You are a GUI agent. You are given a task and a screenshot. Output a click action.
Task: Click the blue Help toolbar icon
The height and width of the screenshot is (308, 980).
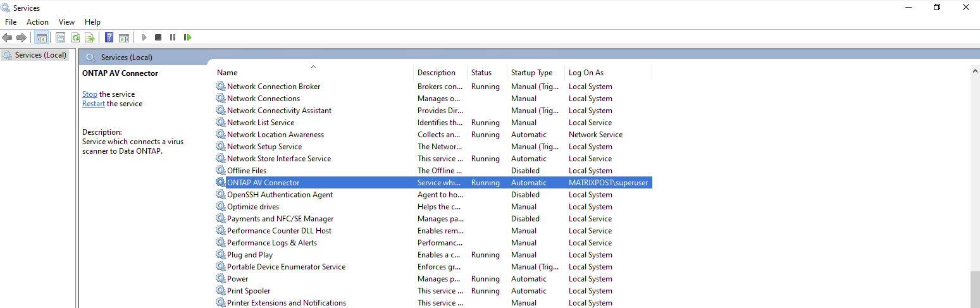pyautogui.click(x=109, y=38)
